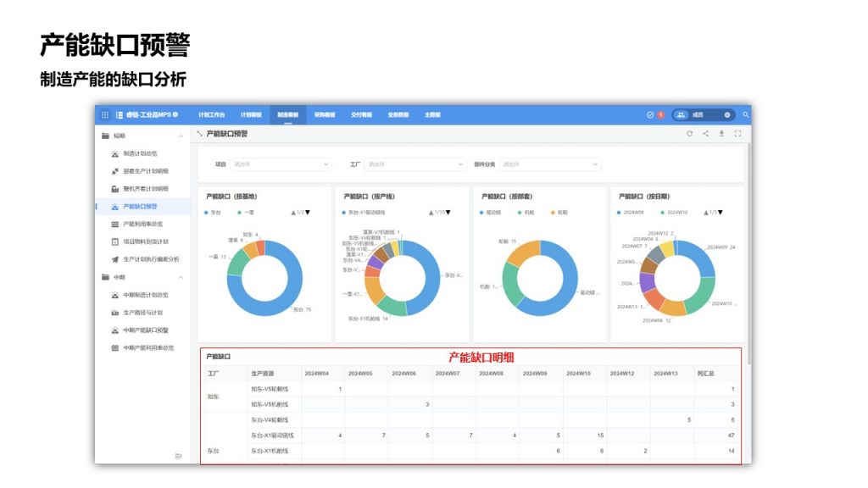The image size is (868, 488).
Task: Open the 部件分类 filter dropdown
Action: (549, 164)
